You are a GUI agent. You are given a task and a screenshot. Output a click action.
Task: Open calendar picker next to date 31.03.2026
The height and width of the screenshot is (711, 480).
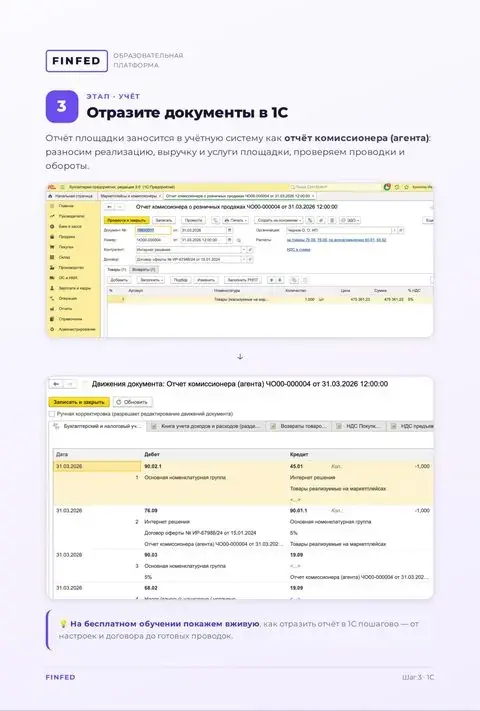229,230
